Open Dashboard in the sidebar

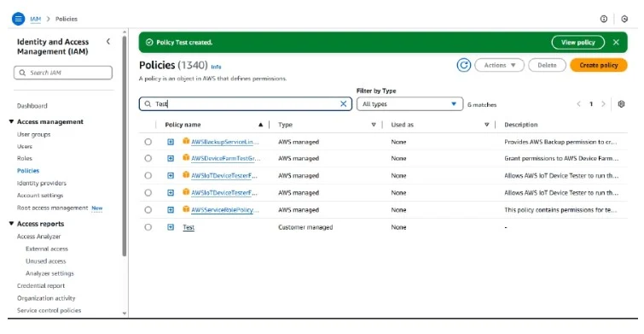(32, 106)
